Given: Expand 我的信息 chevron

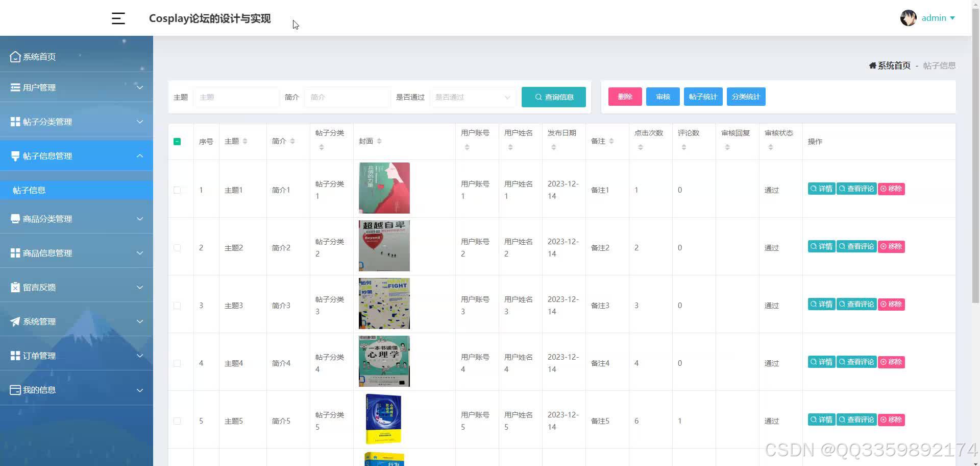Looking at the screenshot, I should tap(140, 390).
